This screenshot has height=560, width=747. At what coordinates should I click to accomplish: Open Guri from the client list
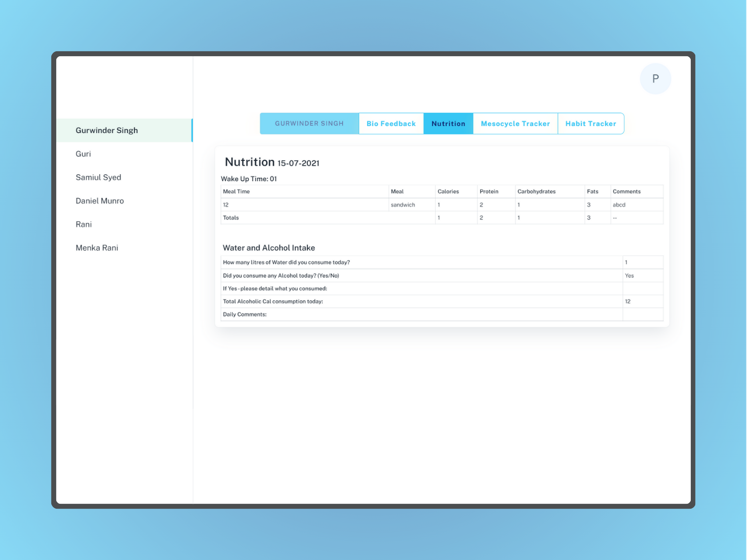pos(83,154)
